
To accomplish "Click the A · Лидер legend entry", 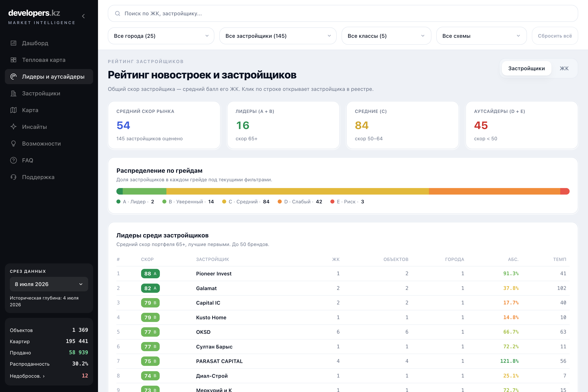I will click(135, 202).
